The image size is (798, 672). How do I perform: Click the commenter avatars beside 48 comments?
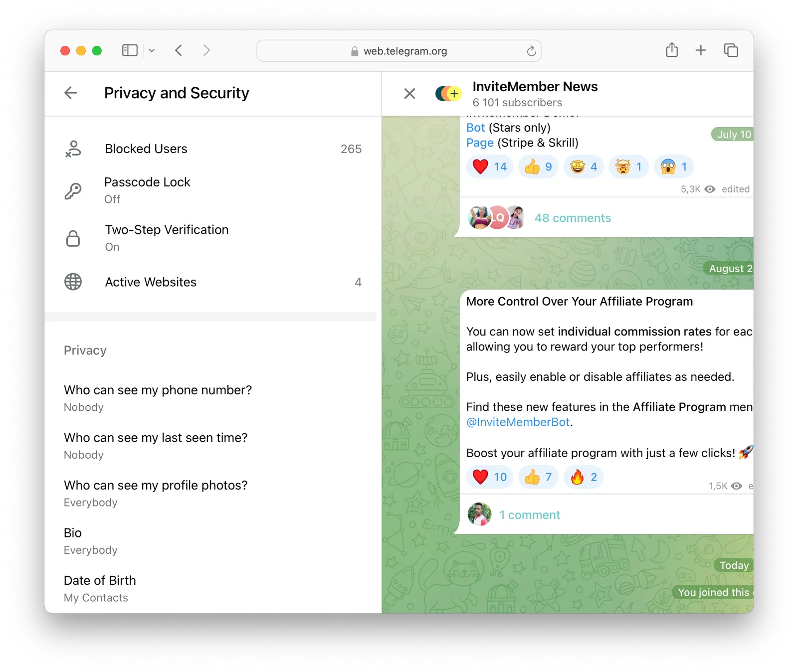496,217
